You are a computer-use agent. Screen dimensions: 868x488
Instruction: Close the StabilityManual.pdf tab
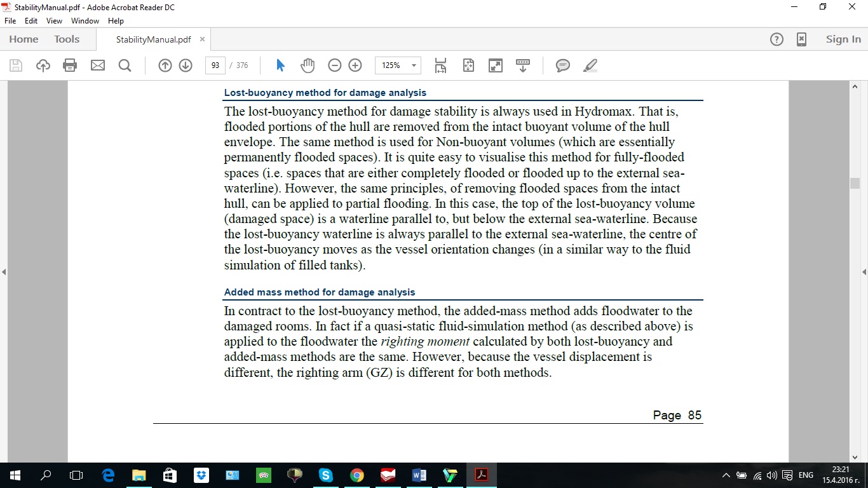[x=203, y=39]
